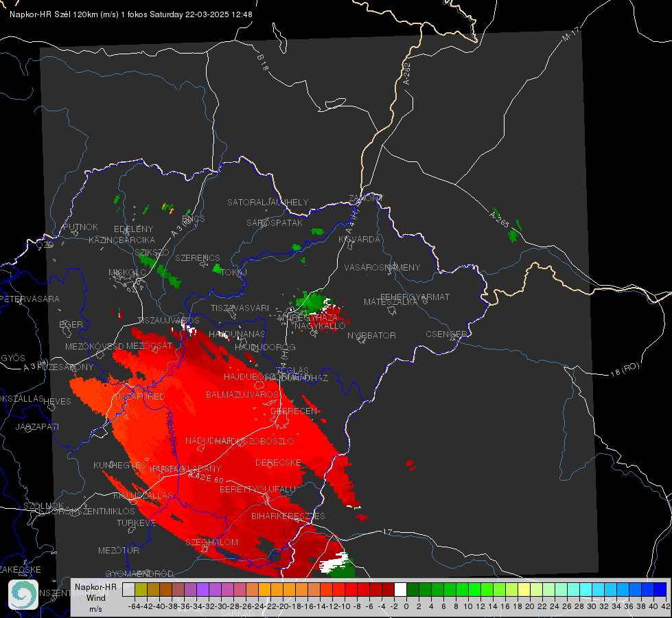The height and width of the screenshot is (618, 672).
Task: Select the DERECSKE town label
Action: [278, 462]
